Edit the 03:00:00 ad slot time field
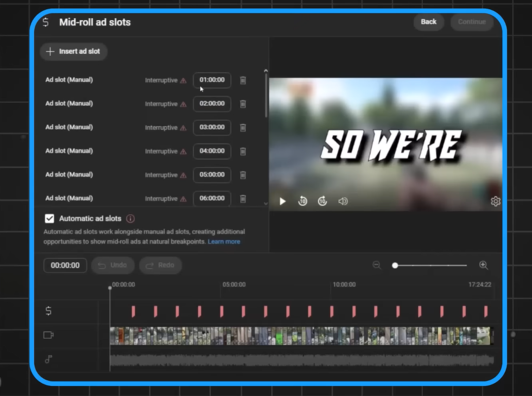 pos(212,128)
